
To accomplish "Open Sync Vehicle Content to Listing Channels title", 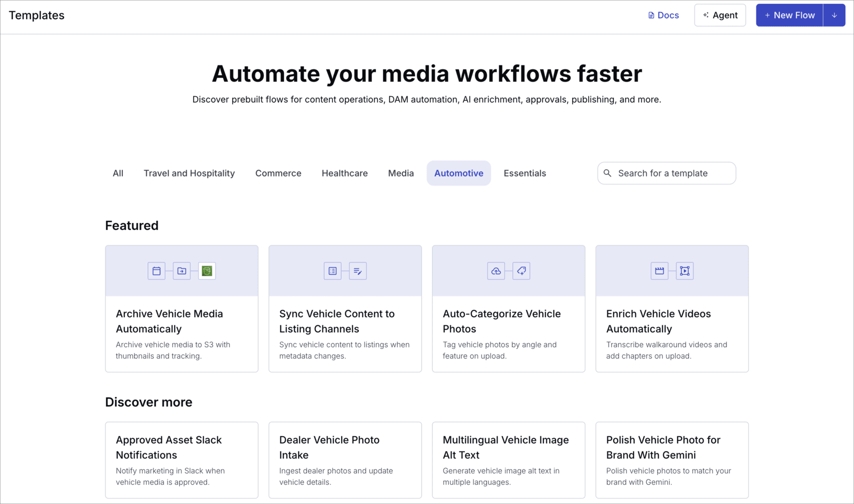I will coord(337,322).
